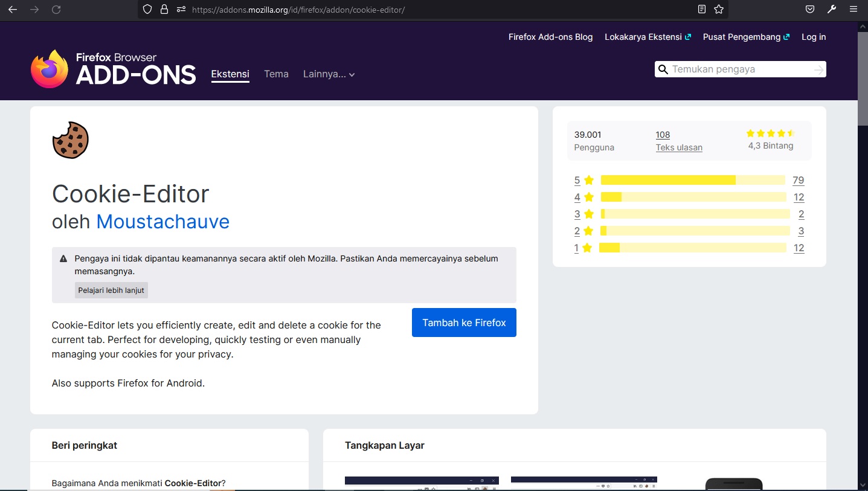Click the 1-star rating bar
The height and width of the screenshot is (491, 868).
[693, 248]
